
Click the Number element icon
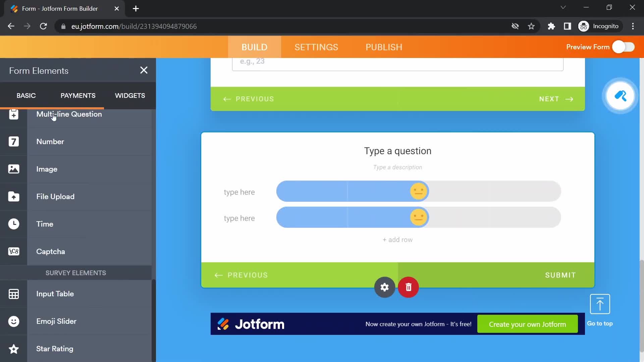[14, 141]
